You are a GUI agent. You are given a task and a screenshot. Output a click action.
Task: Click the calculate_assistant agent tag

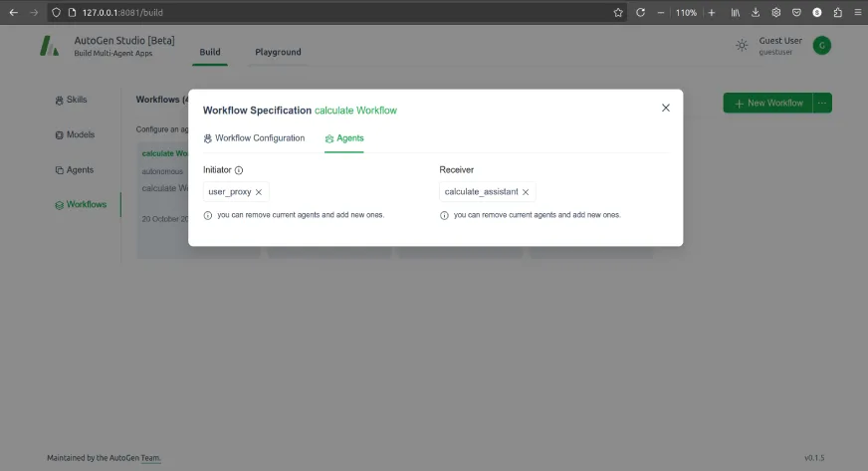pos(487,191)
